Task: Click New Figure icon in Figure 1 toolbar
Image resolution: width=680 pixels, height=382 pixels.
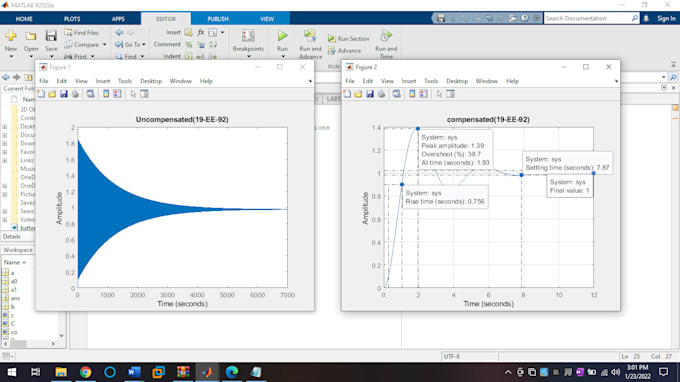Action: pyautogui.click(x=41, y=94)
